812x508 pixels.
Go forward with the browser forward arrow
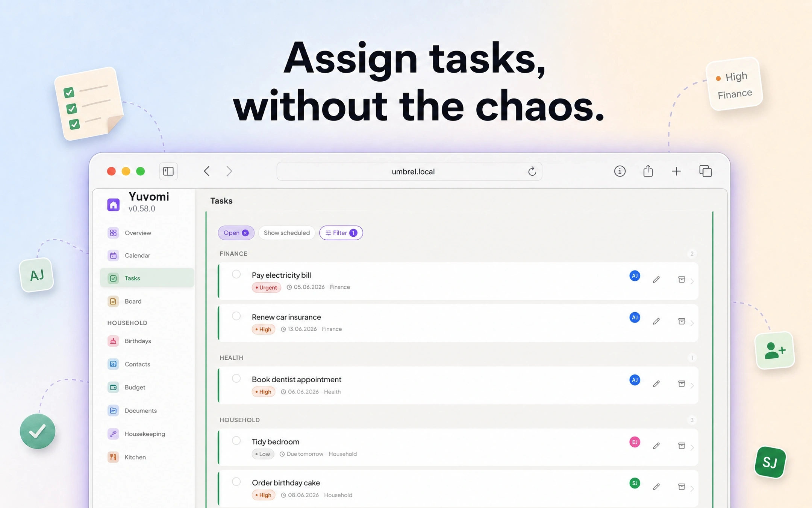pos(229,171)
